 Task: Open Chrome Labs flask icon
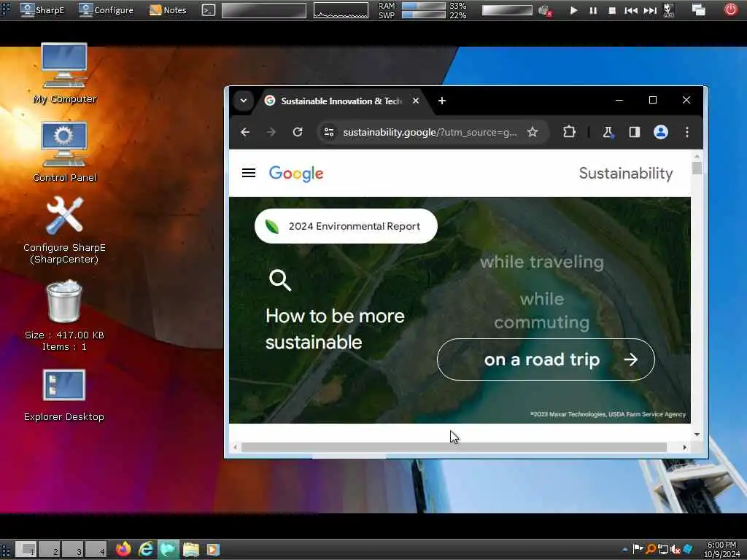[x=608, y=132]
